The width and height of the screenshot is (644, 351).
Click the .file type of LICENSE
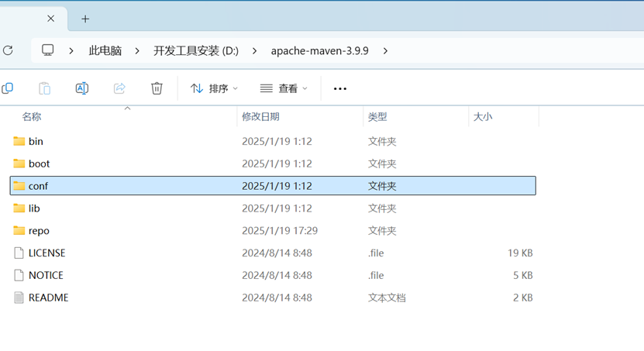pyautogui.click(x=376, y=253)
